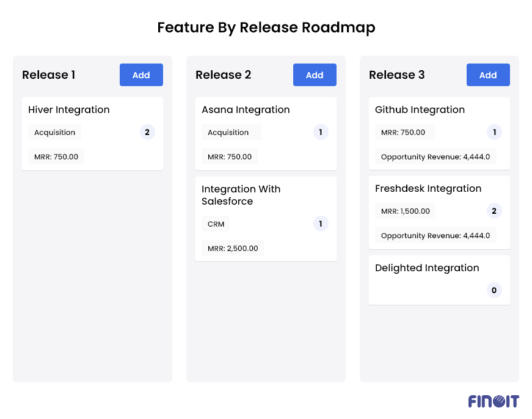The image size is (532, 419).
Task: Click the badge on Integration With Salesforce card
Action: (321, 224)
